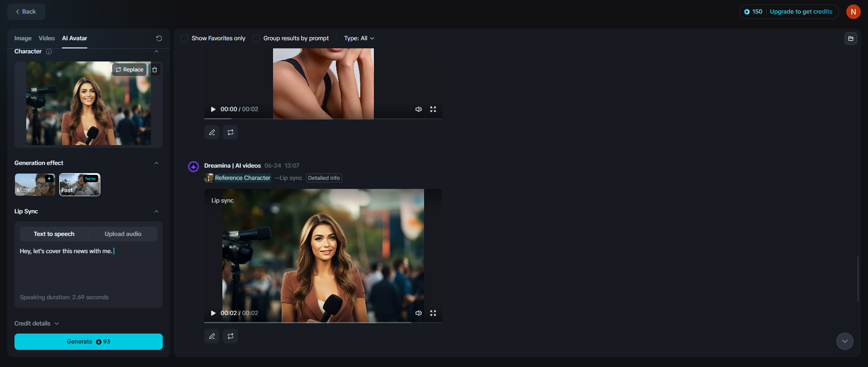This screenshot has width=868, height=367.
Task: Open the Type: All filter dropdown
Action: [359, 38]
